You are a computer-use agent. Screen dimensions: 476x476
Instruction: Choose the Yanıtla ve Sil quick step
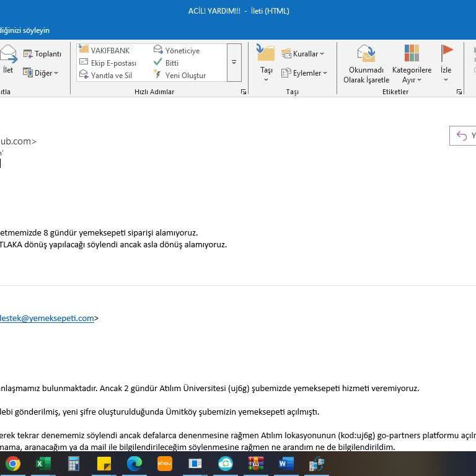[x=105, y=75]
